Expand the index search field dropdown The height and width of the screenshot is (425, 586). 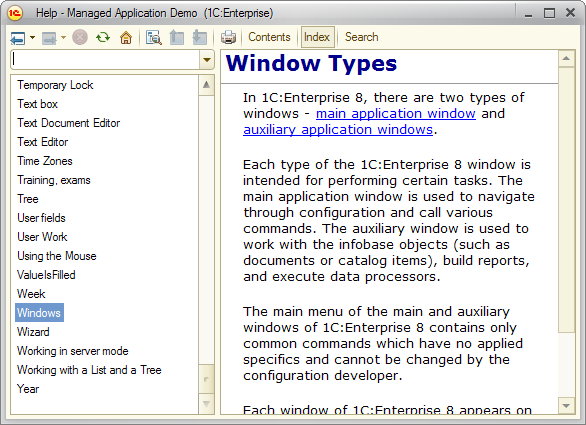[x=207, y=60]
